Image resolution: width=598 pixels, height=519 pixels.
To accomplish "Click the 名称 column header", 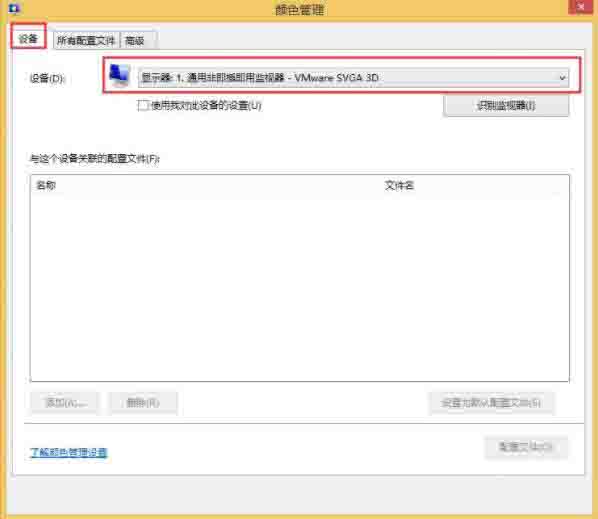I will point(46,185).
